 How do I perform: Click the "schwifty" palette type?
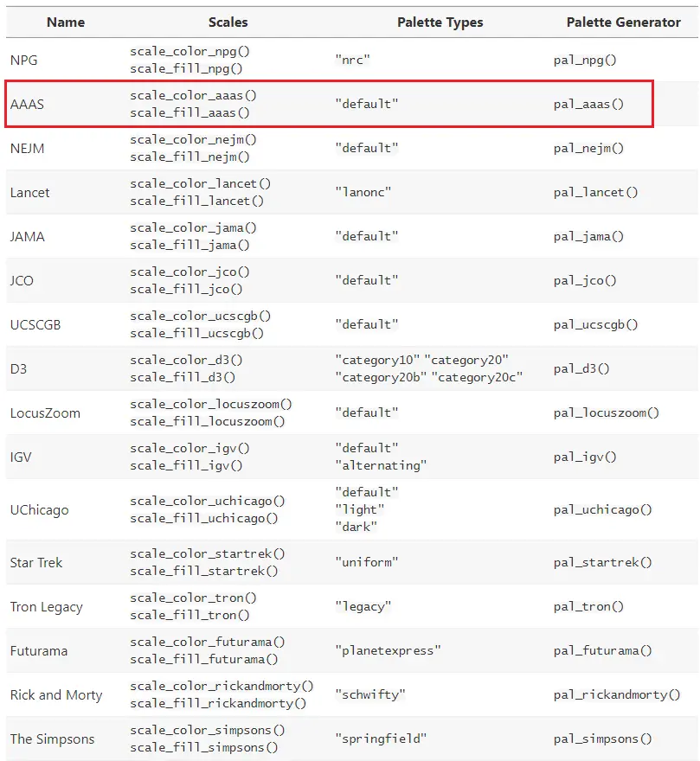click(x=370, y=695)
